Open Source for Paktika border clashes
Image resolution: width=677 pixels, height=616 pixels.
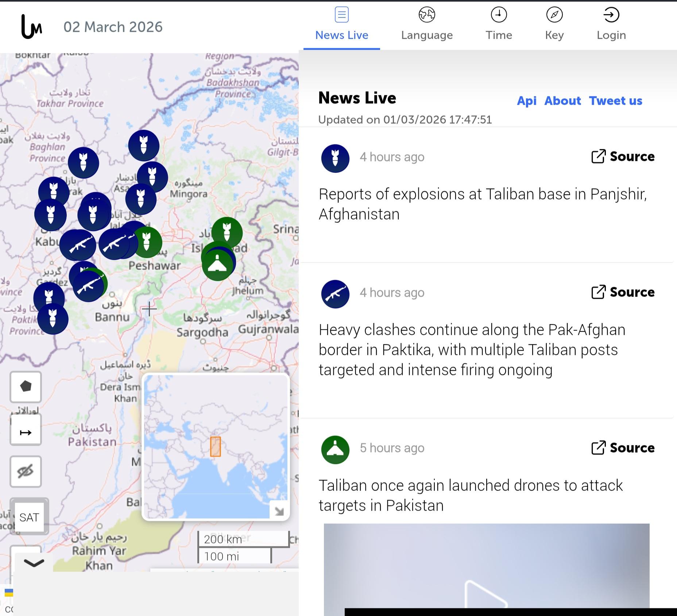tap(623, 292)
